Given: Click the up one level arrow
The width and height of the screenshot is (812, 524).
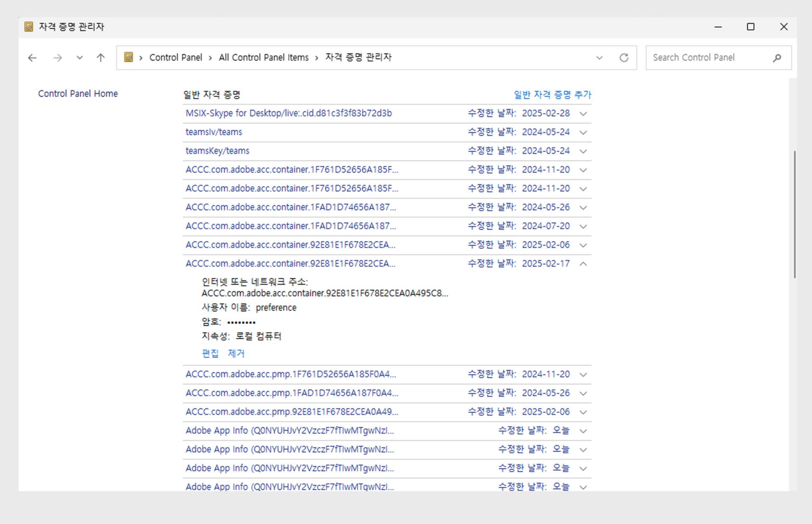Looking at the screenshot, I should click(100, 58).
